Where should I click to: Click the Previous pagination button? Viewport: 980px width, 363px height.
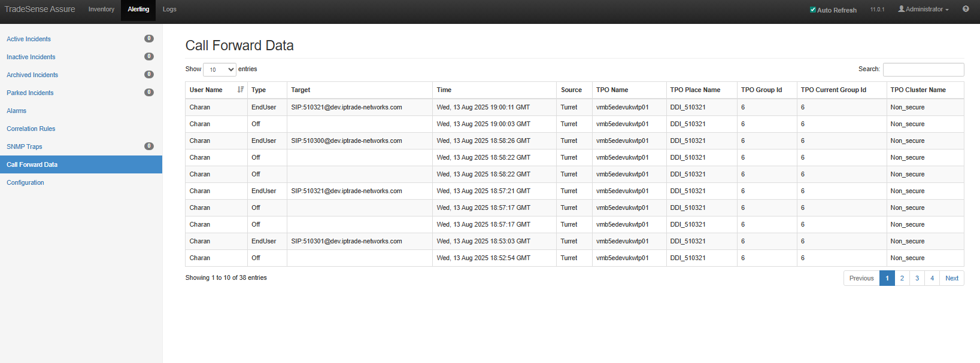861,278
